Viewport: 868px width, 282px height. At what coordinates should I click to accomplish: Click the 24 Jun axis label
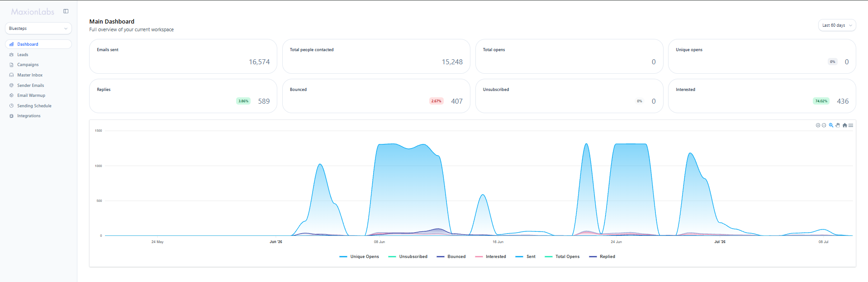[x=616, y=242]
